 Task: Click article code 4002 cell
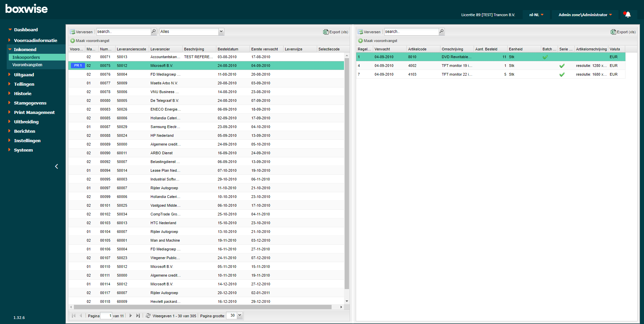click(423, 66)
